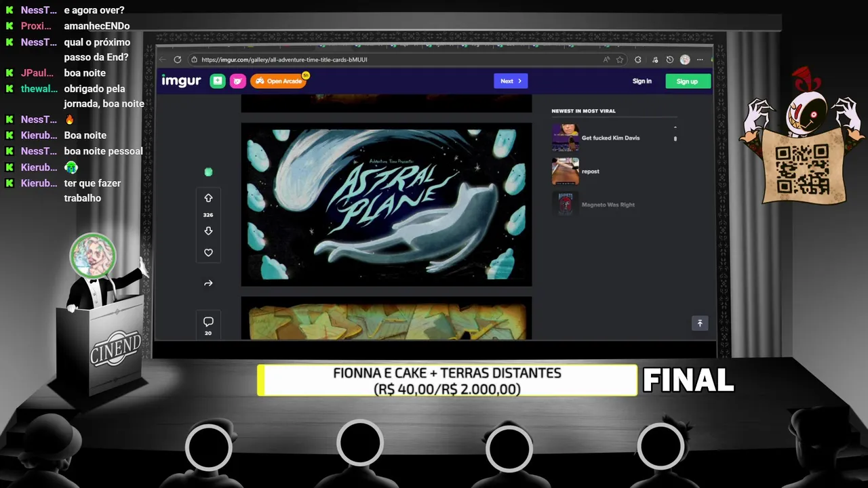Click the imgur logo
Screen dimensions: 868x488
coord(180,81)
